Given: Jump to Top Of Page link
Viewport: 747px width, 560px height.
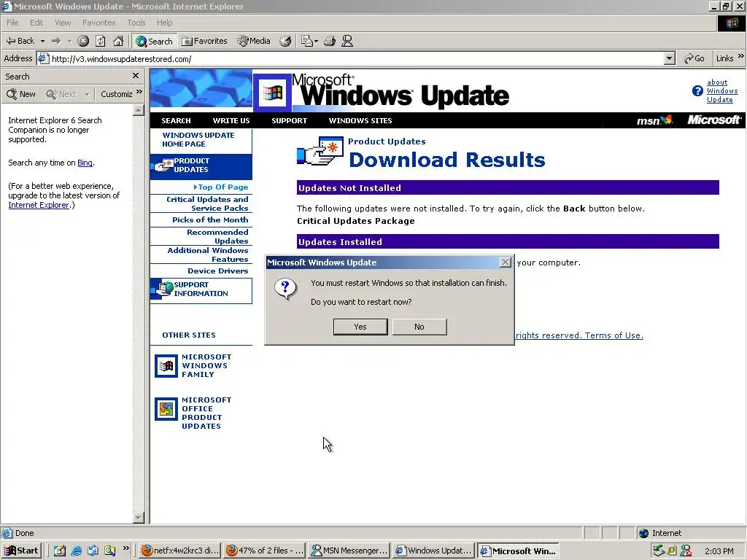Looking at the screenshot, I should 221,187.
